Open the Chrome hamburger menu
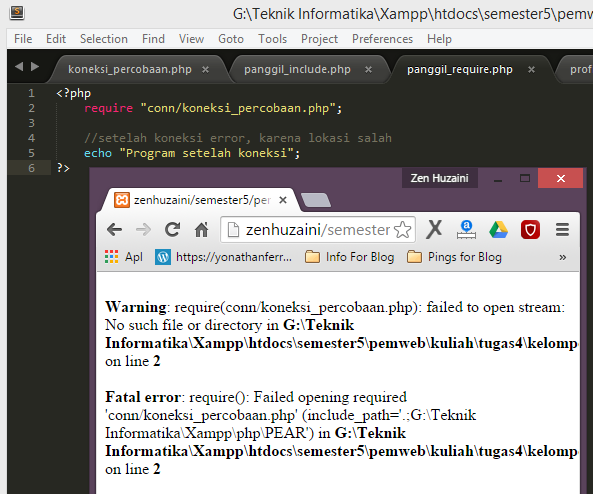This screenshot has height=494, width=593. (x=562, y=230)
